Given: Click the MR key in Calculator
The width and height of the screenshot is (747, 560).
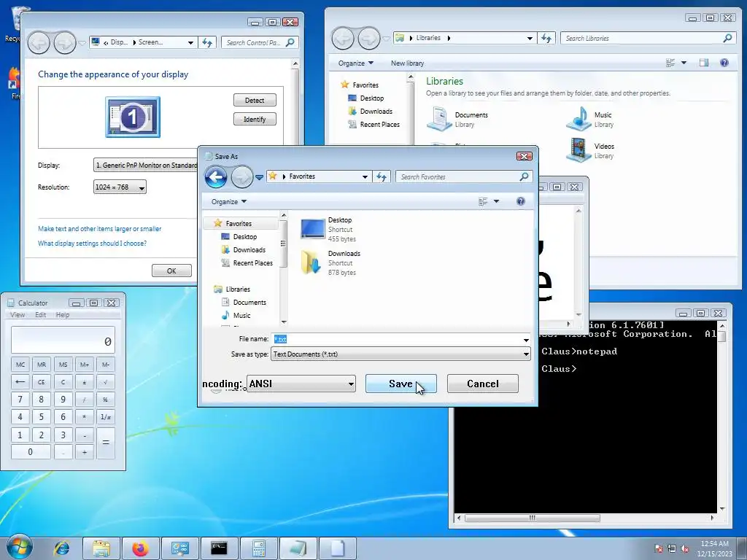Looking at the screenshot, I should tap(42, 365).
